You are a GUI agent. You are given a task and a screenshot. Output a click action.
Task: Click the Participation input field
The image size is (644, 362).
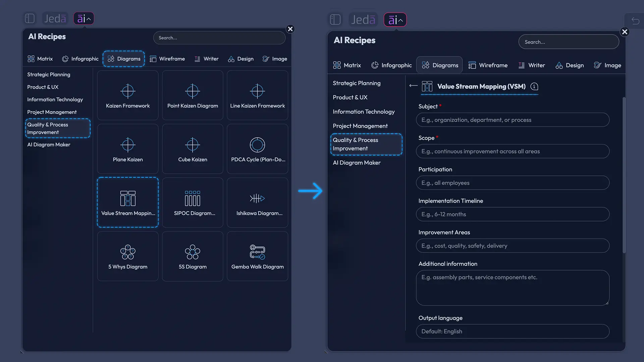point(513,183)
